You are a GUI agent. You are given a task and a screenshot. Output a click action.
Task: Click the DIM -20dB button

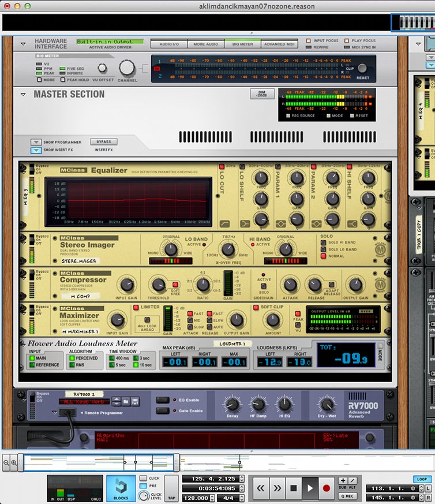pos(262,94)
